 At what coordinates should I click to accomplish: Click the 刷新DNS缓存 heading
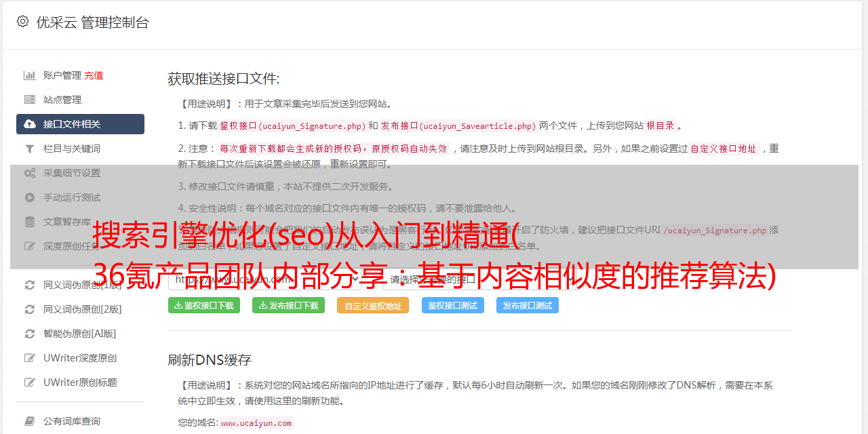coord(210,359)
